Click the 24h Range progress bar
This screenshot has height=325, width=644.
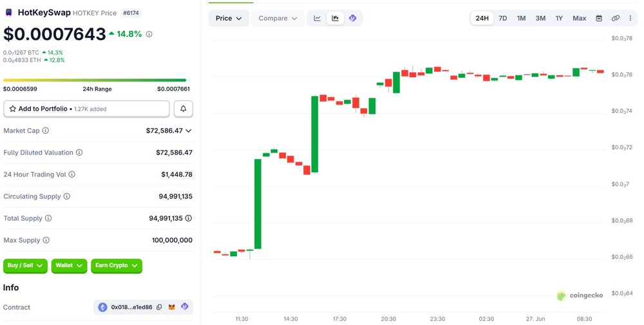pyautogui.click(x=95, y=80)
